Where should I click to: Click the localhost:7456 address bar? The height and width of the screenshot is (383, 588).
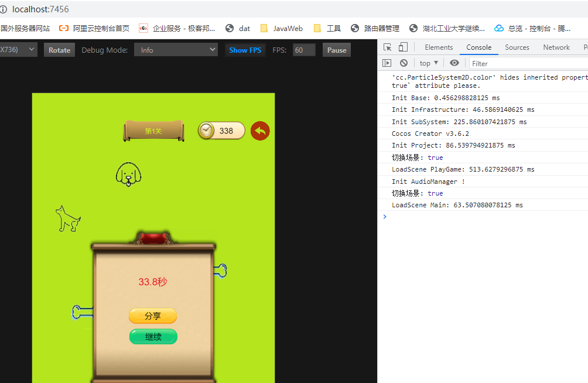coord(40,9)
